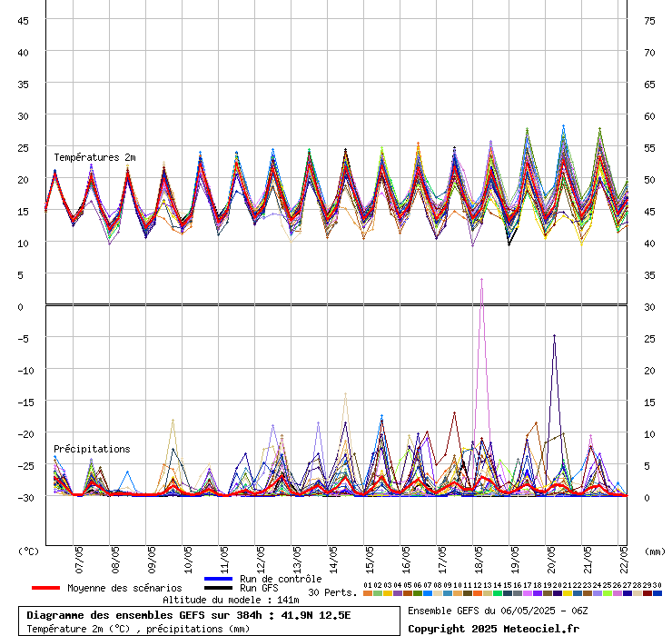Select perturbation 18 violet legend swatch
The width and height of the screenshot is (672, 636).
coord(538,593)
